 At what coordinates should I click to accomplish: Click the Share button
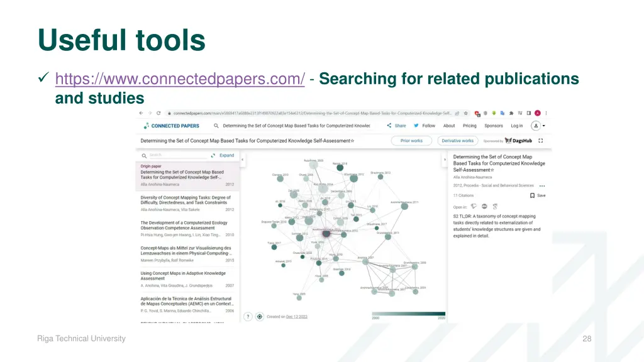pyautogui.click(x=396, y=126)
